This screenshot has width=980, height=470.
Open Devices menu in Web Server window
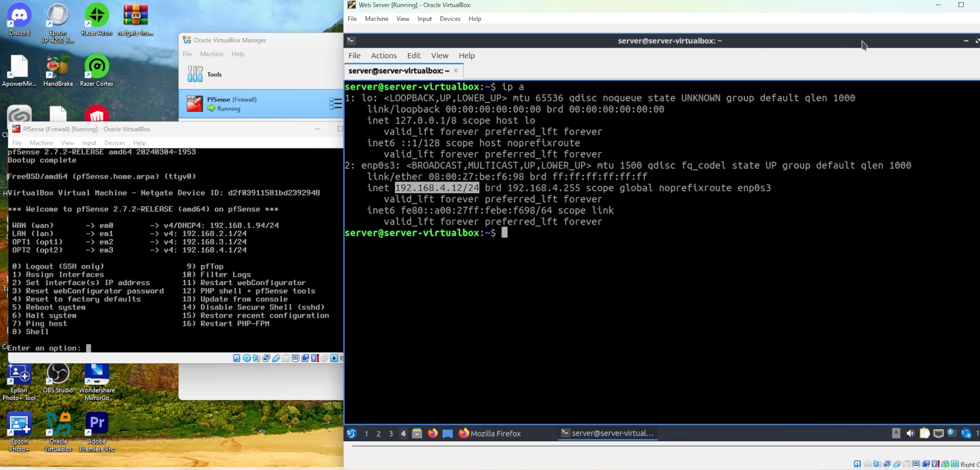[x=450, y=19]
